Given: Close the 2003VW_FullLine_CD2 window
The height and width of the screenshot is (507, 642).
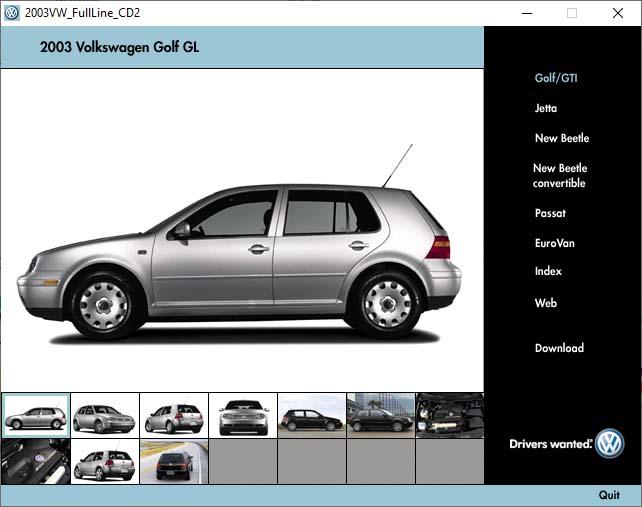Looking at the screenshot, I should [x=618, y=13].
